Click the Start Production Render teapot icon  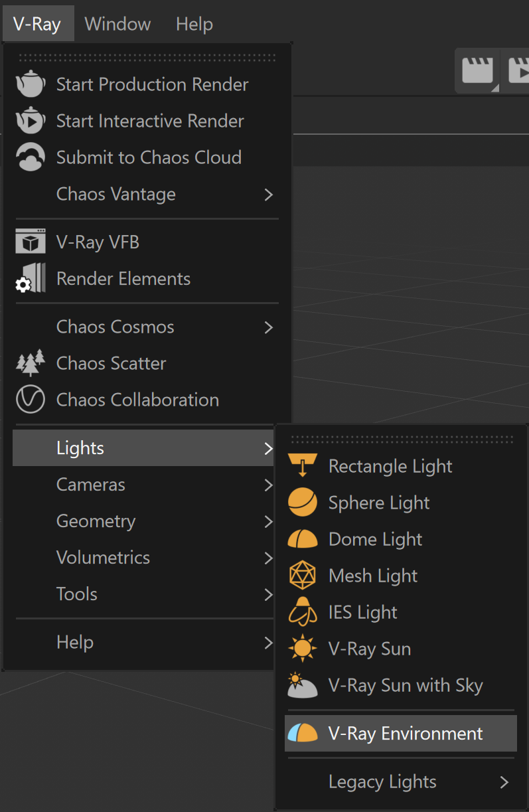(31, 84)
